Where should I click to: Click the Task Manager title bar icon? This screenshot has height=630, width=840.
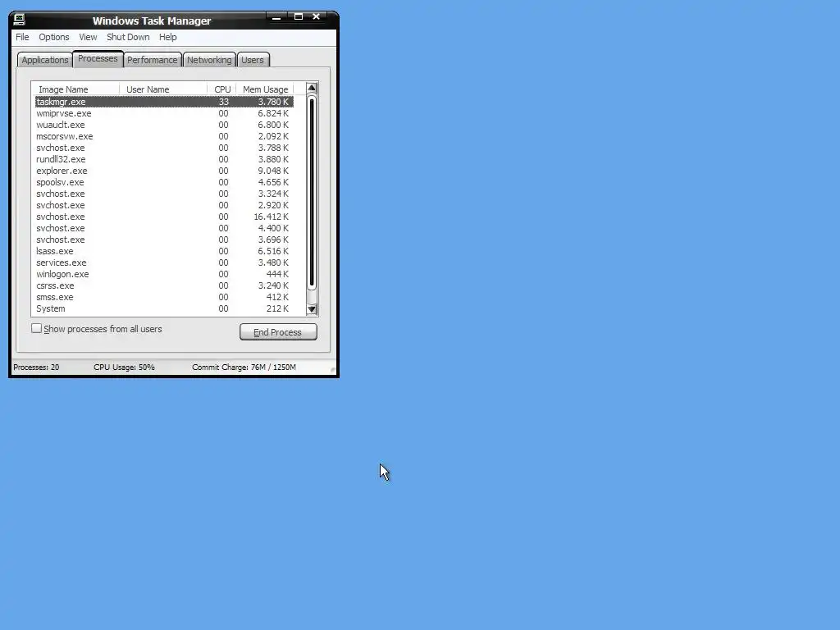[x=20, y=20]
